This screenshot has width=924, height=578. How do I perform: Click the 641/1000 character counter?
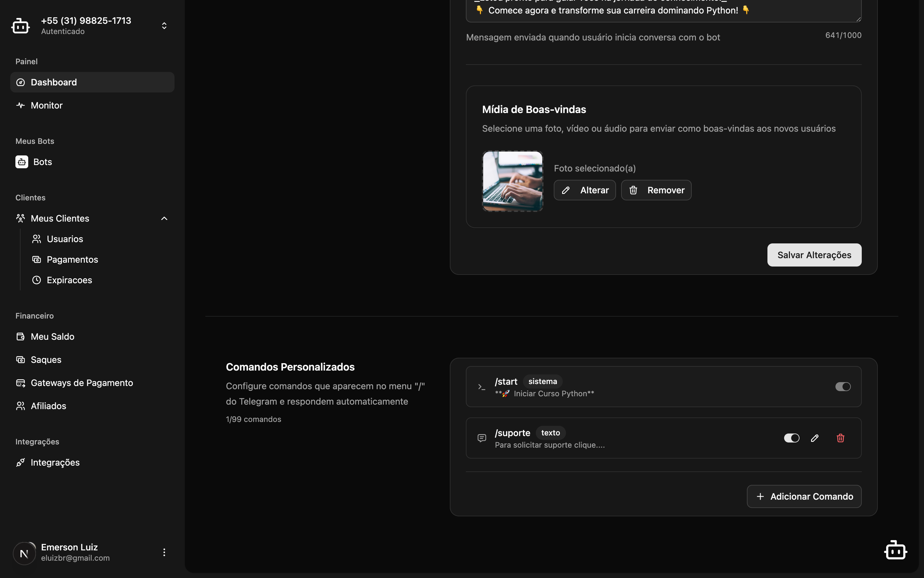coord(843,35)
